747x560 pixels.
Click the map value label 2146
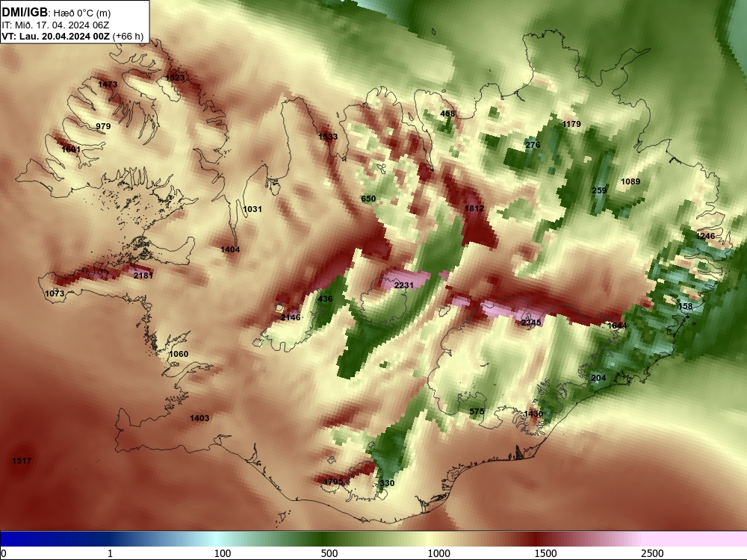tap(291, 317)
